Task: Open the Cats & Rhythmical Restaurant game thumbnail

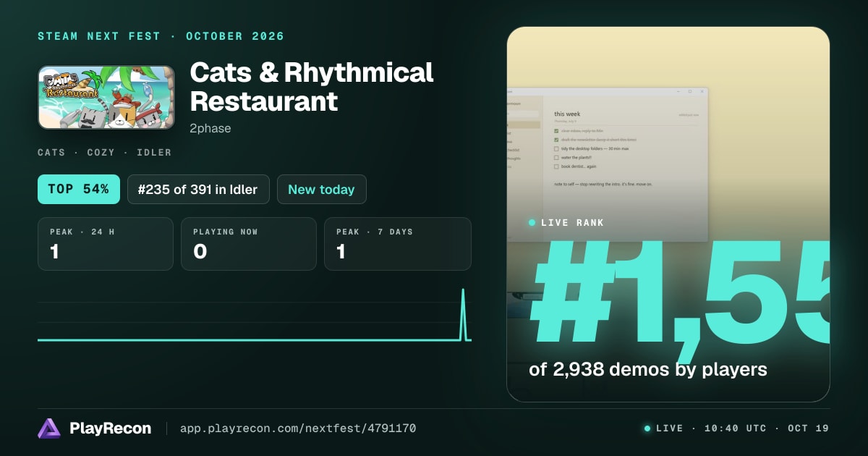Action: [106, 98]
